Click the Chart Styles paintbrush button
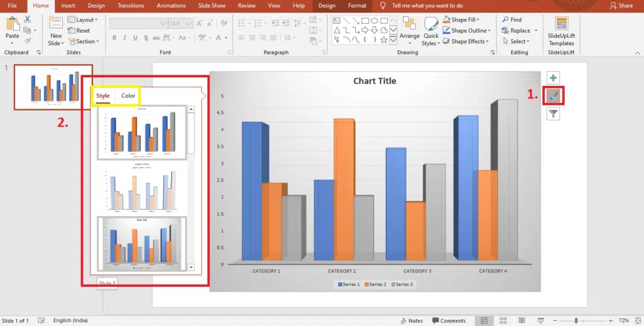 pos(553,96)
